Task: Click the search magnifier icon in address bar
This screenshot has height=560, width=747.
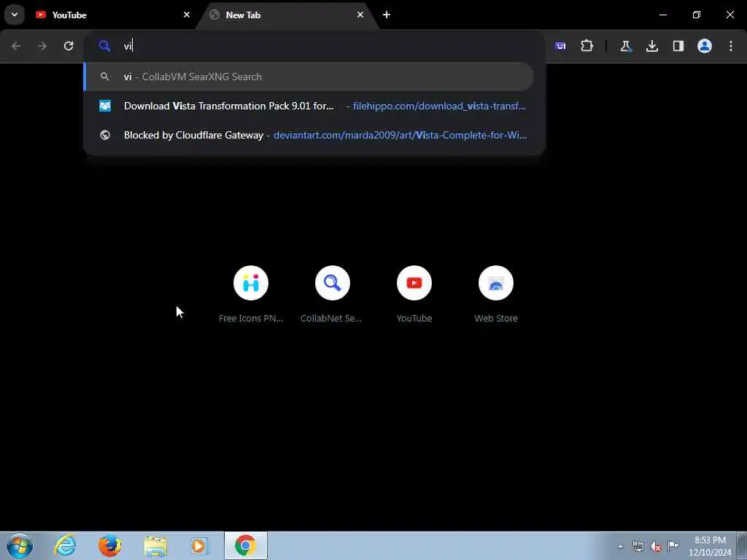Action: coord(104,46)
